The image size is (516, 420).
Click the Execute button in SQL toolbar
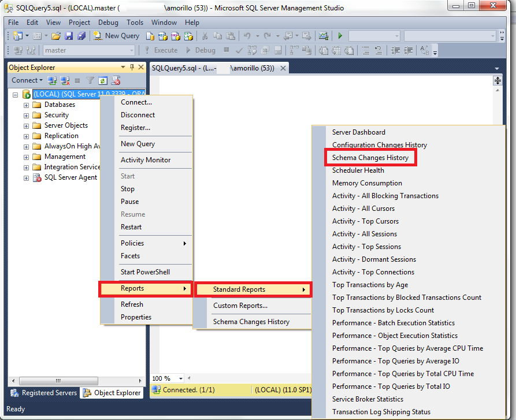coord(162,50)
